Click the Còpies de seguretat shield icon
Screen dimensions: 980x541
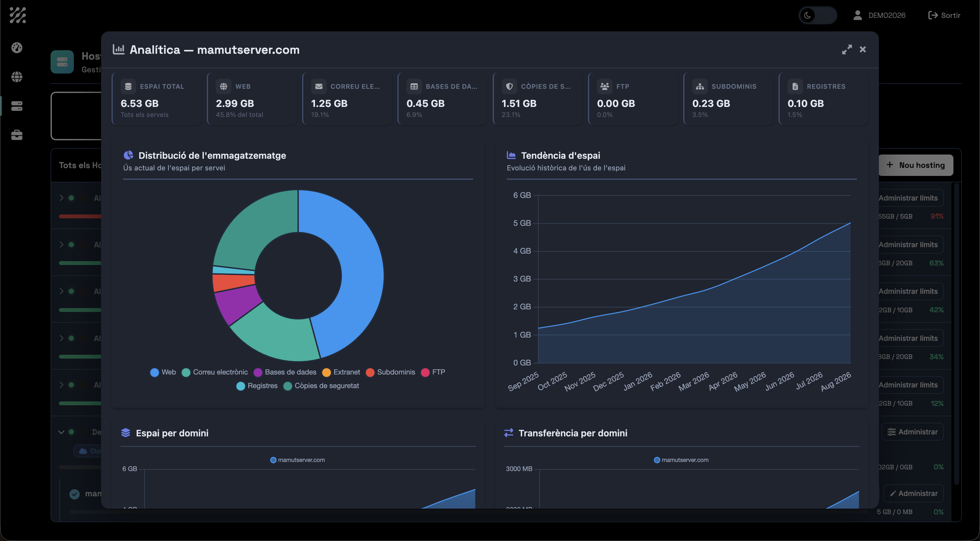(509, 86)
